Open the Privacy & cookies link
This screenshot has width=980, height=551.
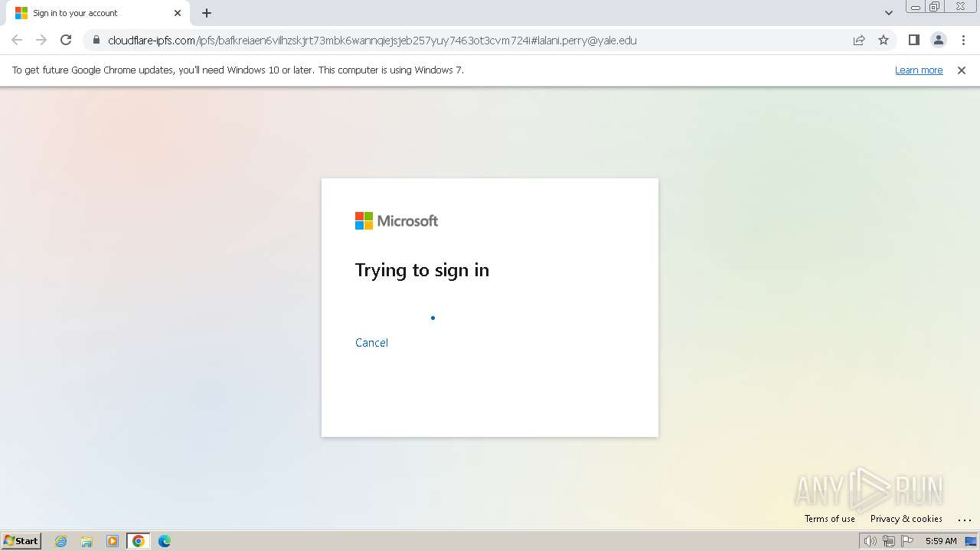(x=906, y=519)
